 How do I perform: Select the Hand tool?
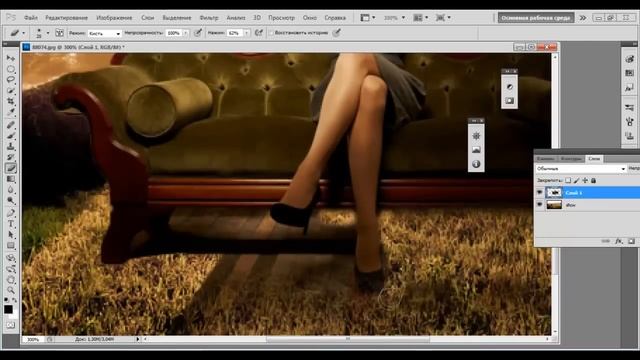tap(11, 280)
